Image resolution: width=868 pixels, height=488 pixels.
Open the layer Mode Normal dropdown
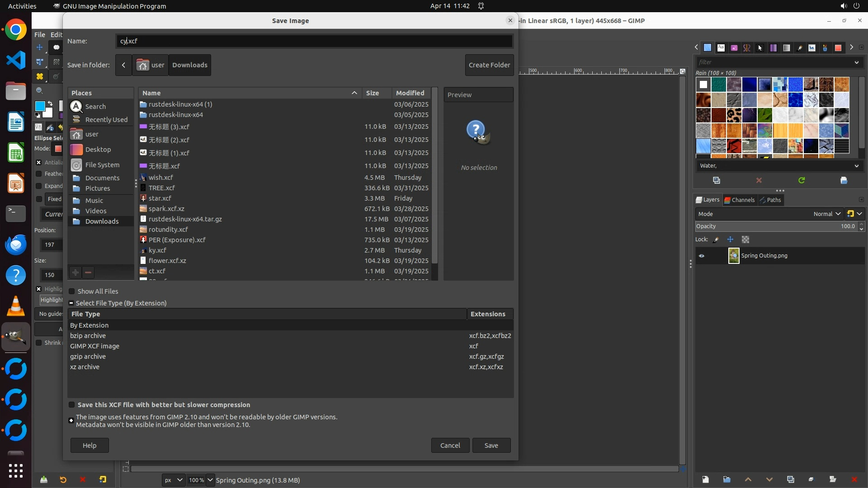(x=826, y=214)
